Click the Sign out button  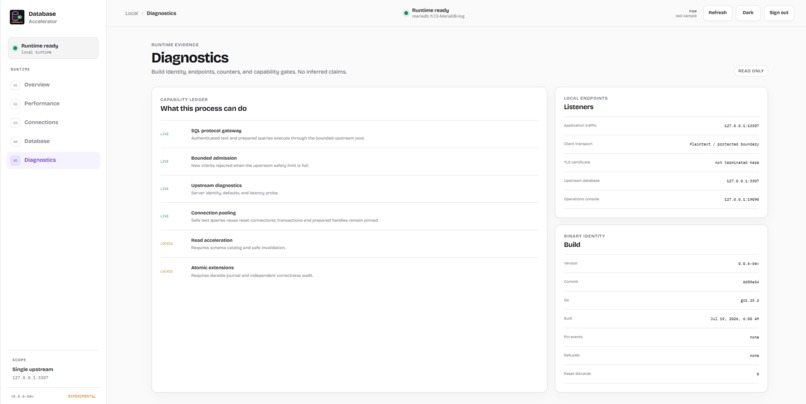pos(779,13)
